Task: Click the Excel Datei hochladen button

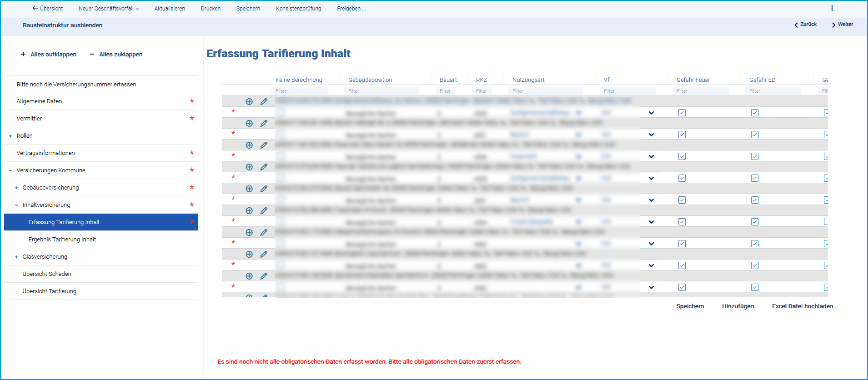Action: [x=802, y=306]
